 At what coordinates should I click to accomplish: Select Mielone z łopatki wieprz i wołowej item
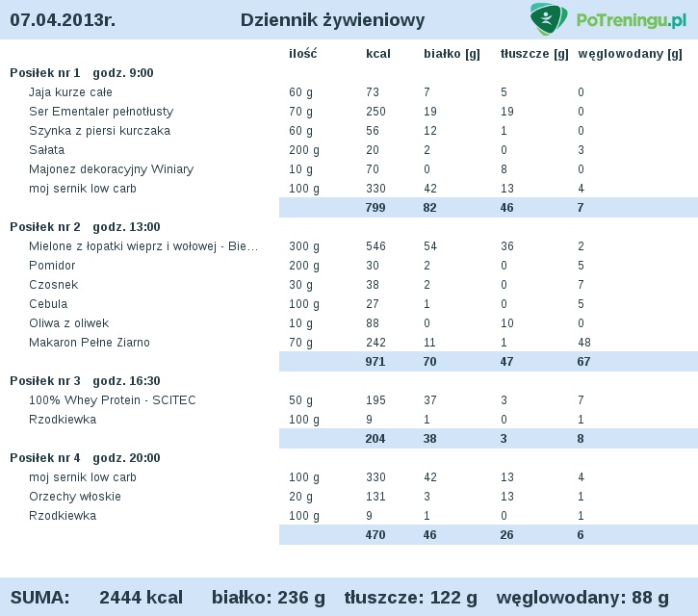[143, 246]
